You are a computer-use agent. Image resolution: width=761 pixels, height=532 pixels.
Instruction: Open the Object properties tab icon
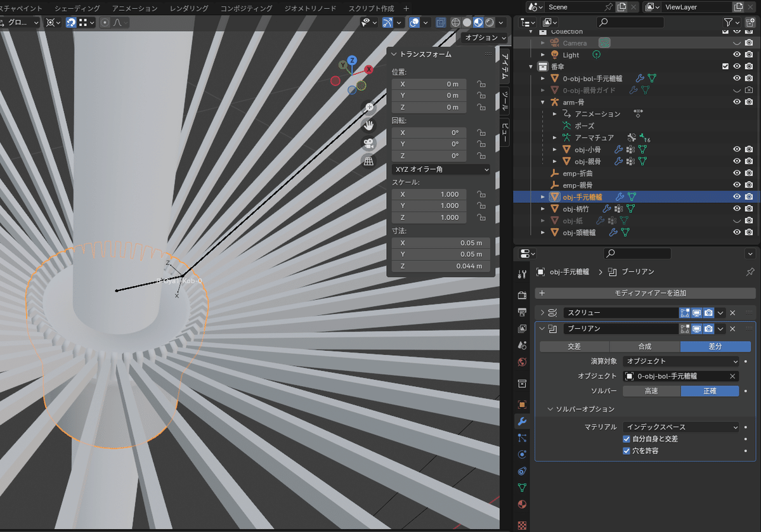(522, 405)
